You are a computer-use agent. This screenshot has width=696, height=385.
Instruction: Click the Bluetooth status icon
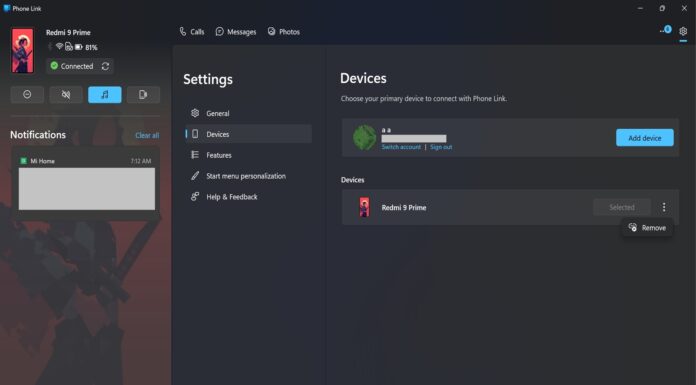click(50, 47)
